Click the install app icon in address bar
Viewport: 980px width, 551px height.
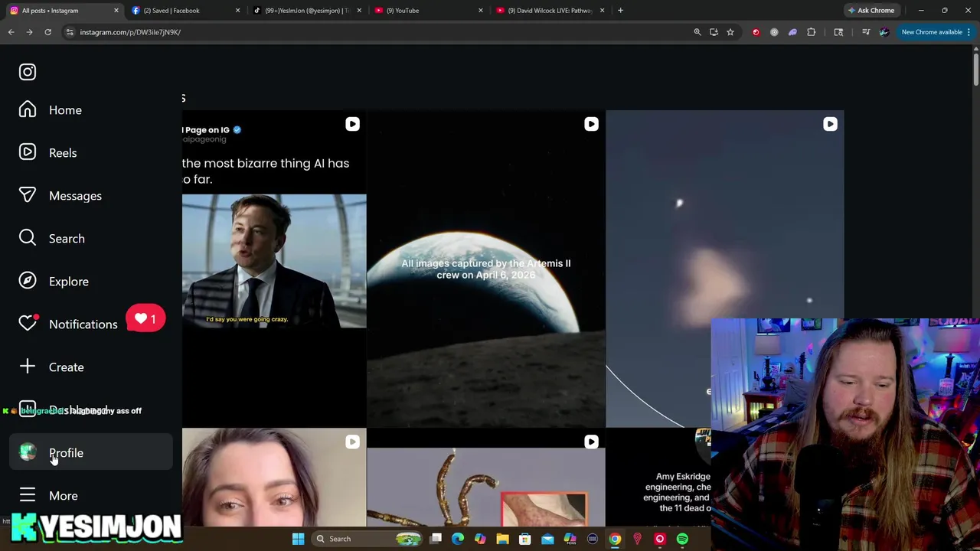[714, 32]
